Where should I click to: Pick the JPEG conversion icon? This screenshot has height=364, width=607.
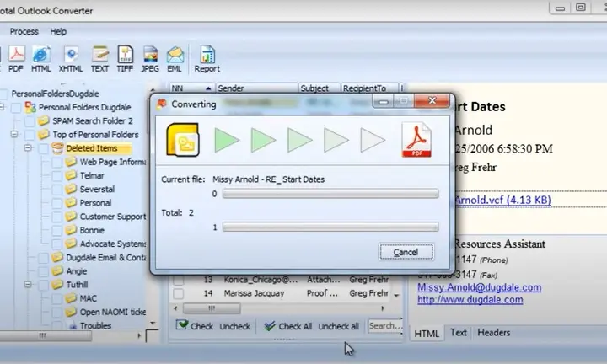coord(150,57)
